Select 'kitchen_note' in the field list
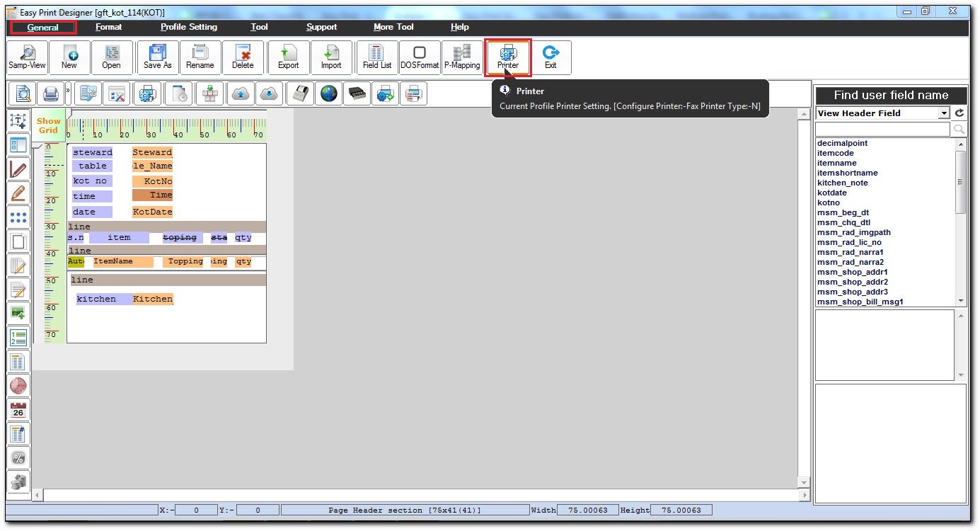 pyautogui.click(x=842, y=183)
